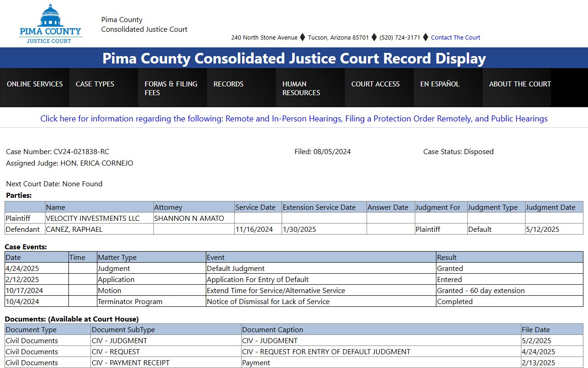Click the Next Court Date: None Found text

coord(54,184)
